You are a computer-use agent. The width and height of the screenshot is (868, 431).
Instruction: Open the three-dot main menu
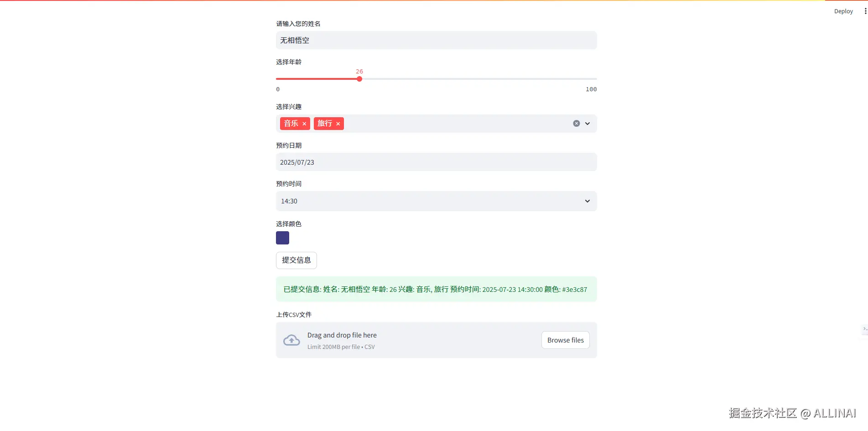[865, 11]
